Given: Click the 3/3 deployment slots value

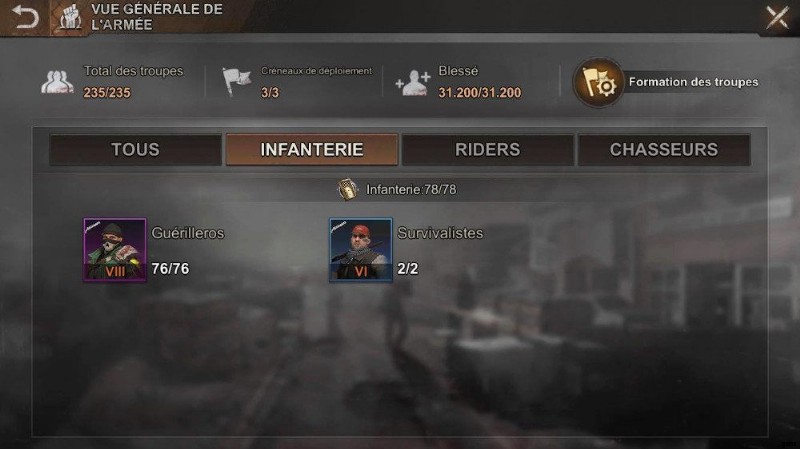Looking at the screenshot, I should (x=270, y=93).
